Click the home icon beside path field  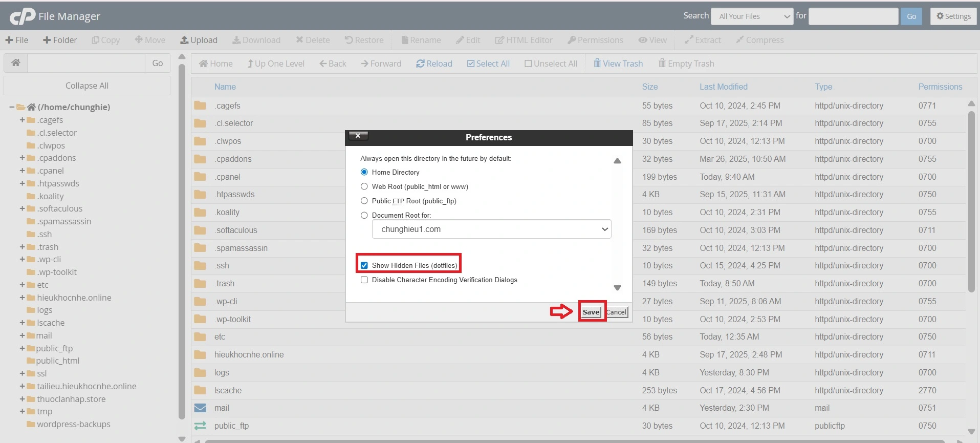(16, 63)
